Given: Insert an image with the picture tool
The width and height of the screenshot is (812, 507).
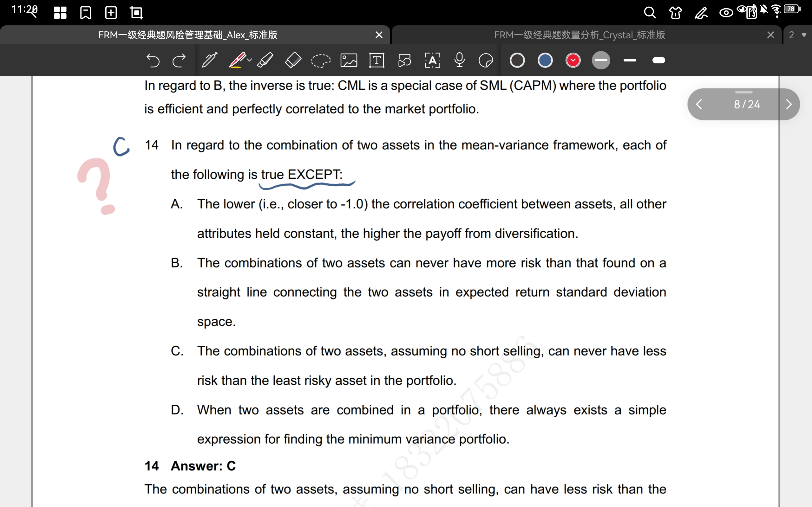Looking at the screenshot, I should (x=349, y=61).
